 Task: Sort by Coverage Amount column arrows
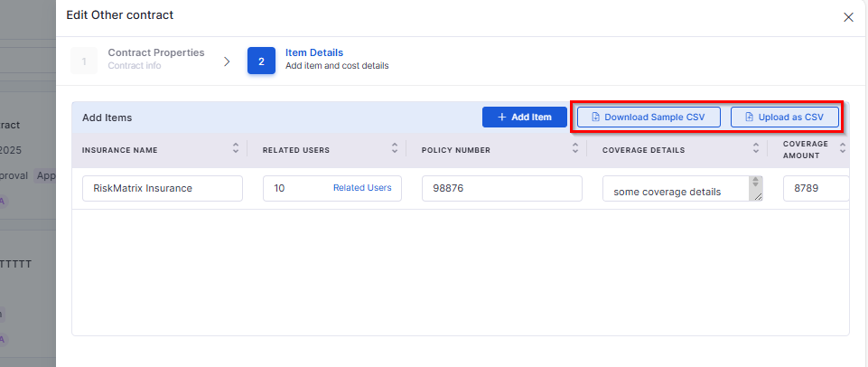pyautogui.click(x=843, y=148)
